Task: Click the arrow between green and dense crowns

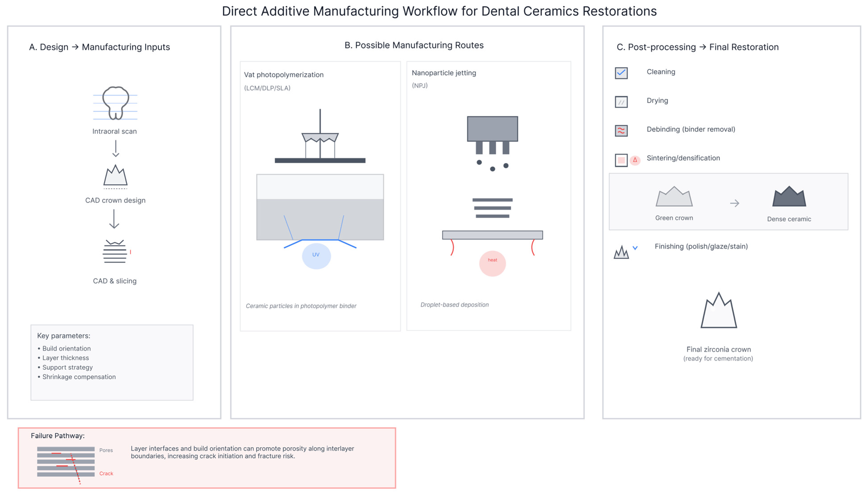Action: [x=735, y=203]
